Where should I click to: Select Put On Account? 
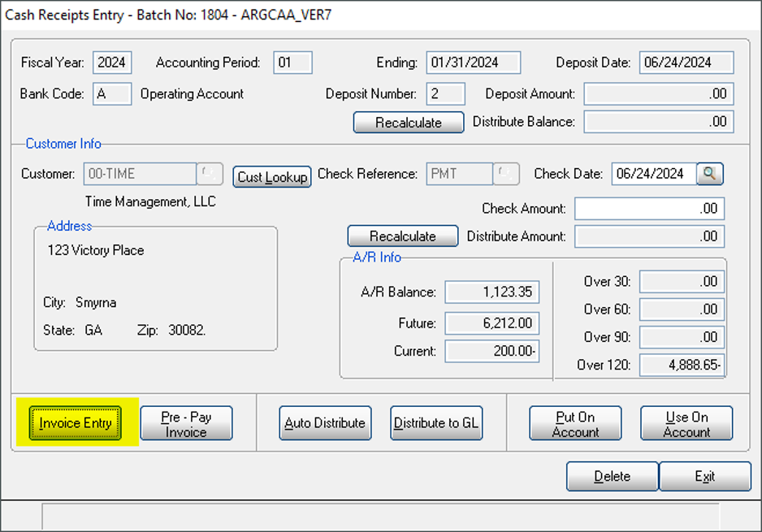click(575, 423)
